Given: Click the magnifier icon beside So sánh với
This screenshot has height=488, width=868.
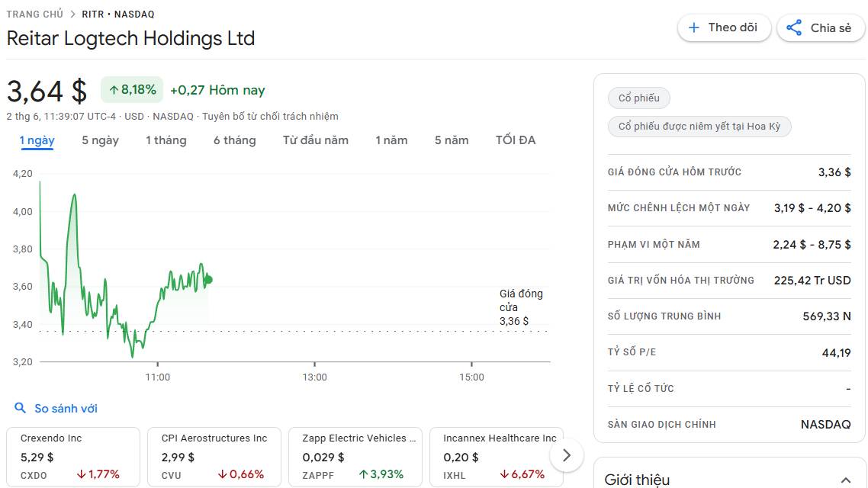Looking at the screenshot, I should [20, 409].
